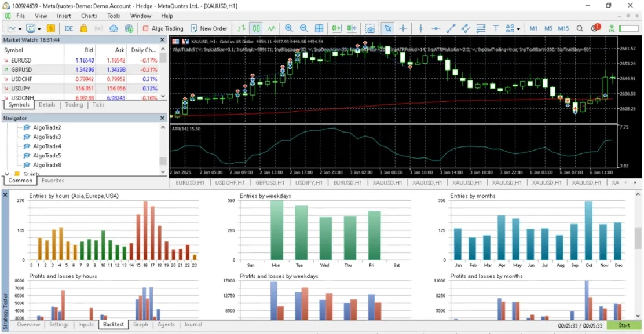644x334 pixels.
Task: Open the shapes objects icon
Action: (x=510, y=28)
